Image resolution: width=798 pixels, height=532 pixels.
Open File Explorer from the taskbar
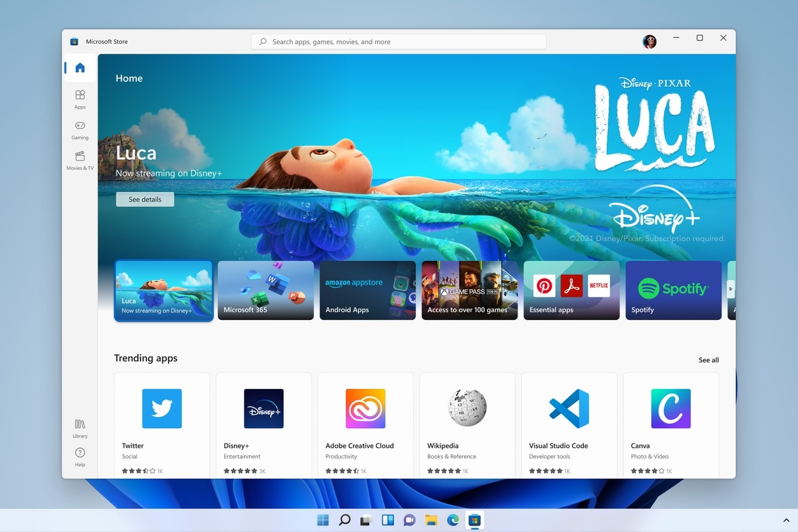[x=431, y=520]
